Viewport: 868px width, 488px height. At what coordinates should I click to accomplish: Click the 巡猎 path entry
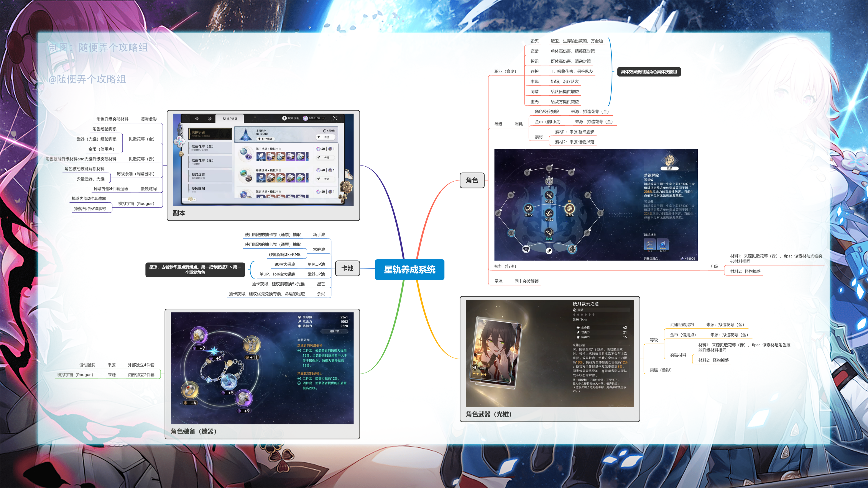534,51
